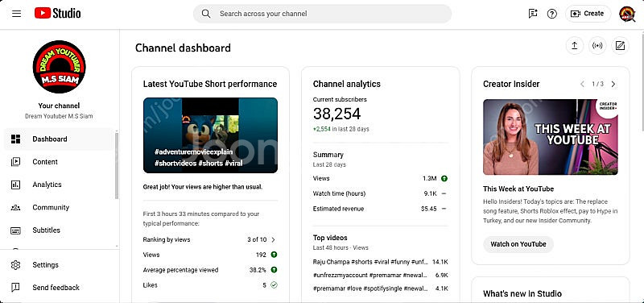Screen dimensions: 644x303
Task: Click the Summary heading in Channel analytics
Action: click(x=328, y=155)
